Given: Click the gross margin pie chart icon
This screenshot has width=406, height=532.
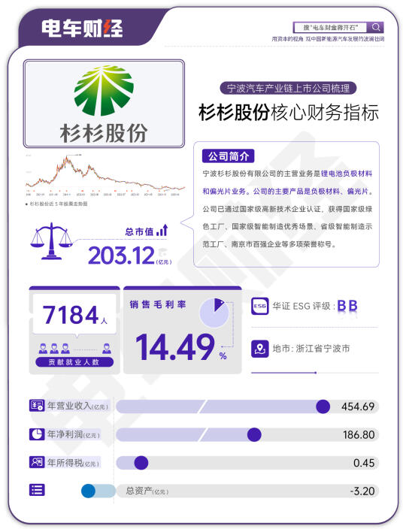Looking at the screenshot, I should point(214,313).
